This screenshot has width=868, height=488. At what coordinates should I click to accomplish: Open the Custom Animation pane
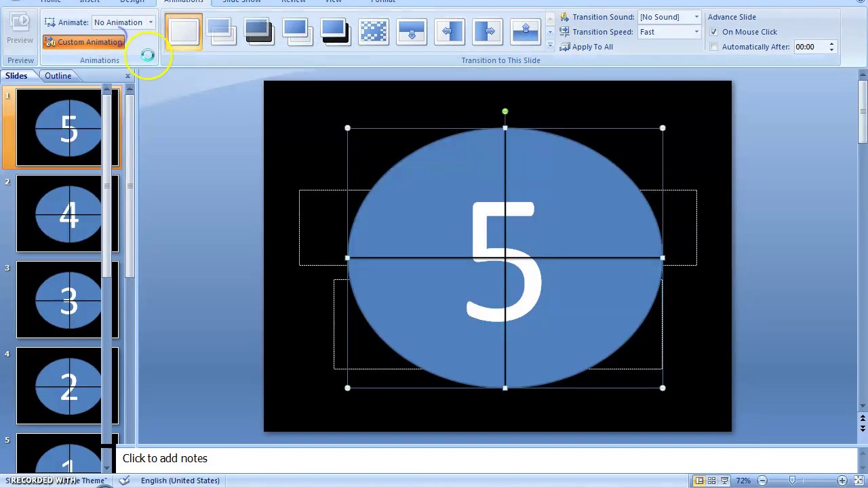[83, 42]
